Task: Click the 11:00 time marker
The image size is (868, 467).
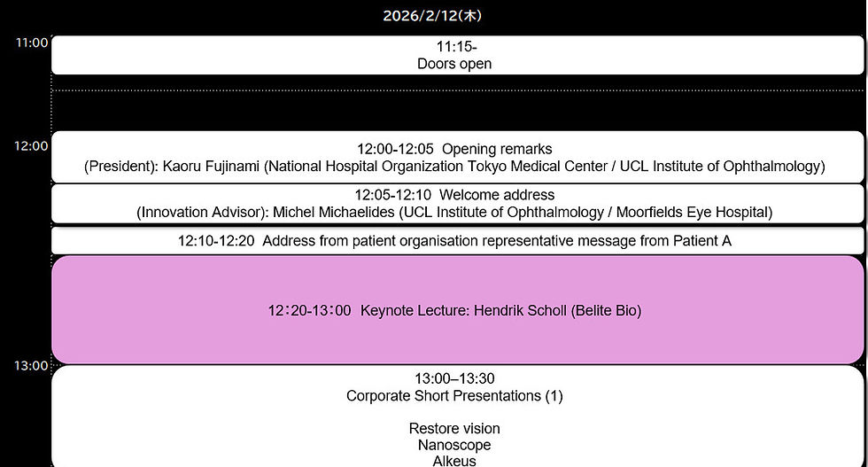Action: [x=32, y=43]
